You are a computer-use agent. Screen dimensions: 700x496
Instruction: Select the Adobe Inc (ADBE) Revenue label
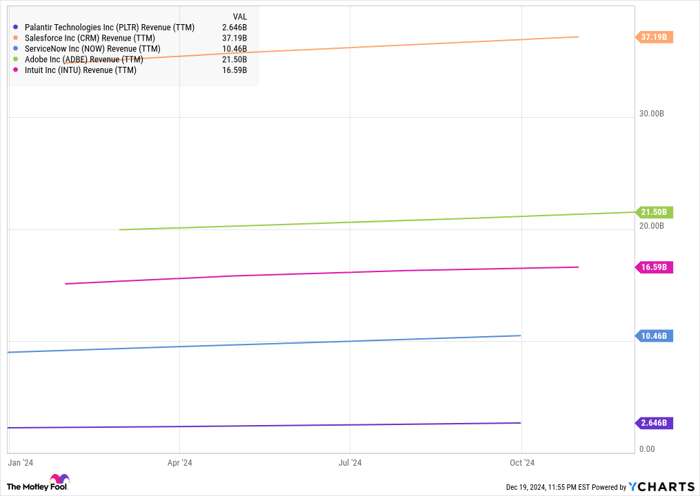pyautogui.click(x=84, y=59)
